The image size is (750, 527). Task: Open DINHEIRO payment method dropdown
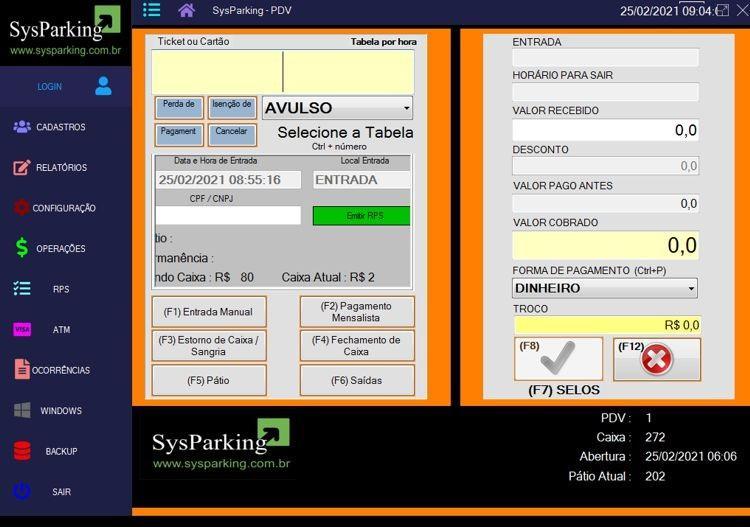605,288
